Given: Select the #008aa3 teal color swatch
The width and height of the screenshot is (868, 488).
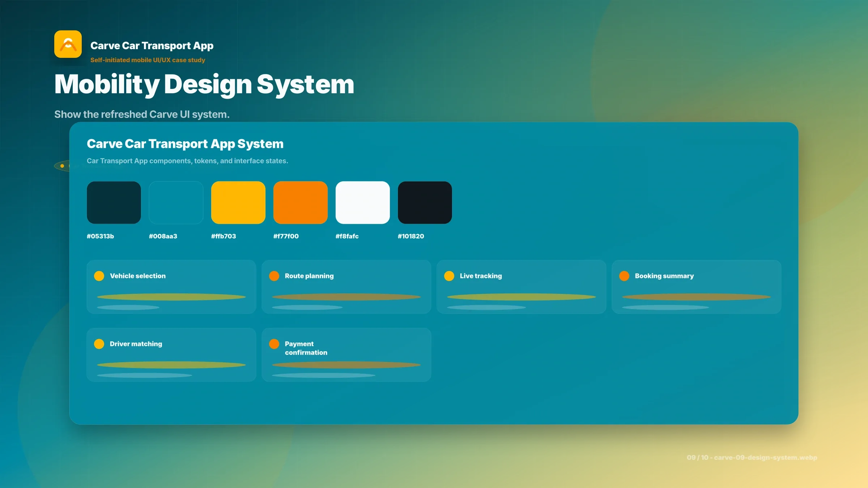Looking at the screenshot, I should [x=176, y=202].
